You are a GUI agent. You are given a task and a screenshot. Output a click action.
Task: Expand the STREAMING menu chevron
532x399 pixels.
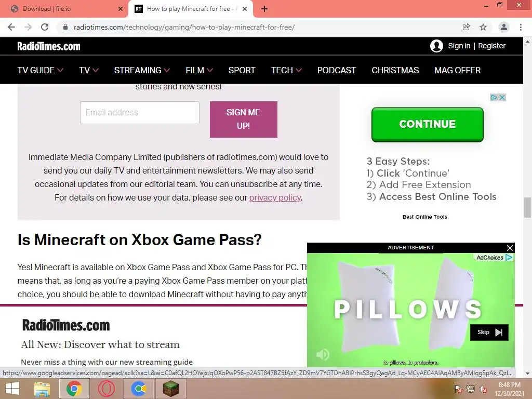pyautogui.click(x=167, y=70)
